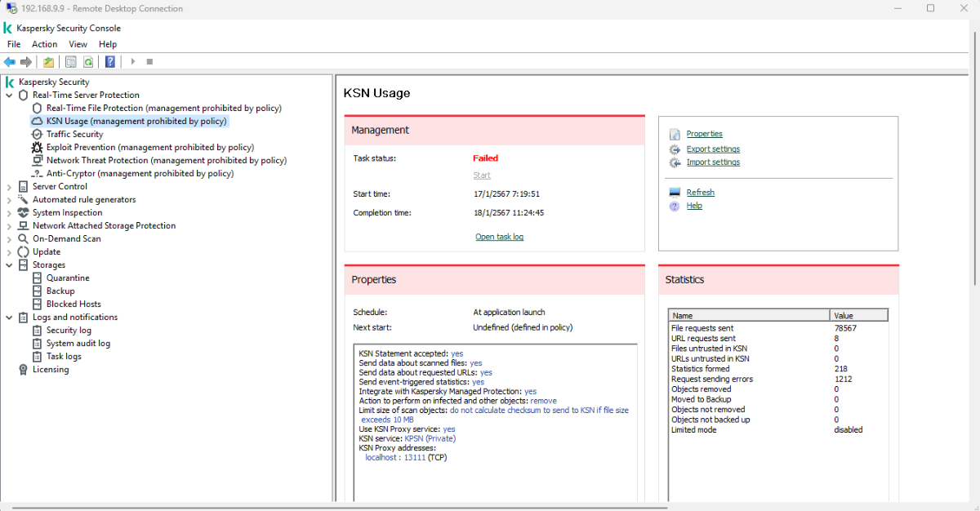980x511 pixels.
Task: Click the Traffic Security shield icon
Action: (37, 135)
